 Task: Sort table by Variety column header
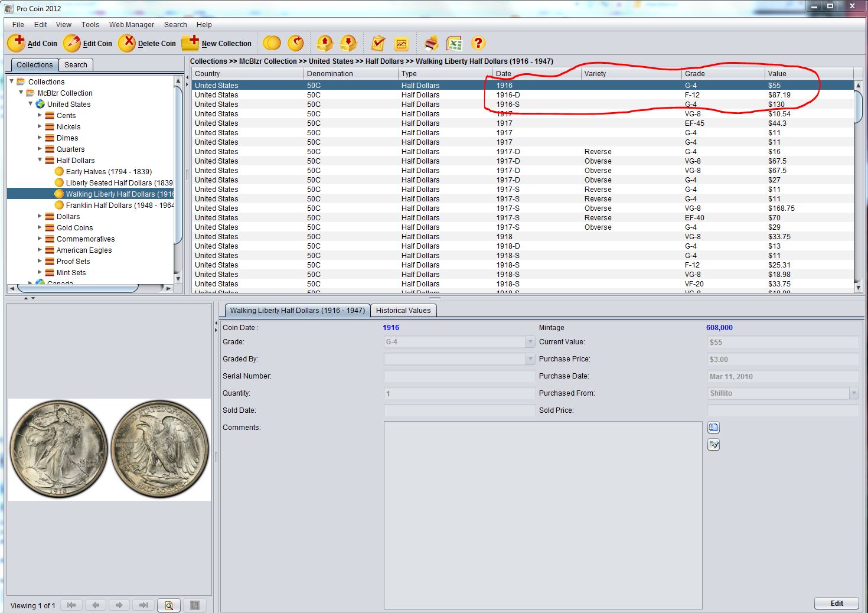631,74
